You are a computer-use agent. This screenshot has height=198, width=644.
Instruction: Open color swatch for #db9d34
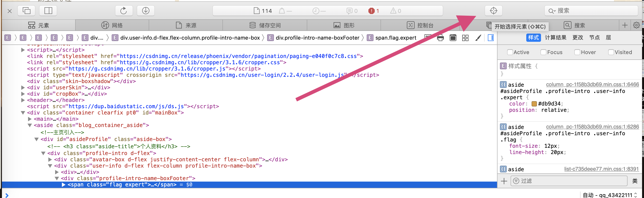(x=534, y=104)
